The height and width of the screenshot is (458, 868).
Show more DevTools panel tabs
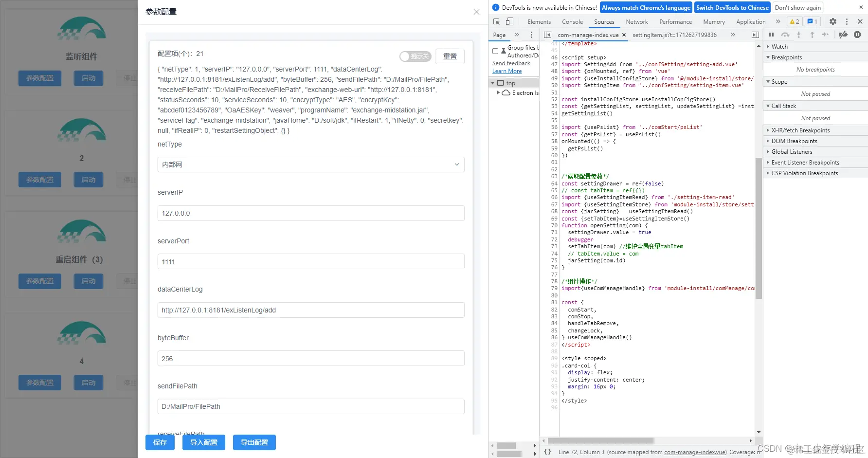point(778,22)
